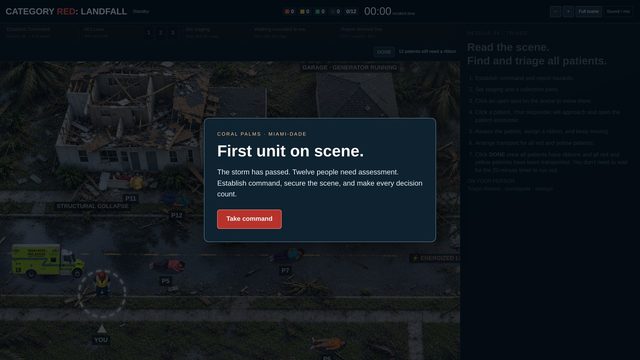Image resolution: width=640 pixels, height=360 pixels.
Task: Select patient marker P5 on the road
Action: point(165,281)
